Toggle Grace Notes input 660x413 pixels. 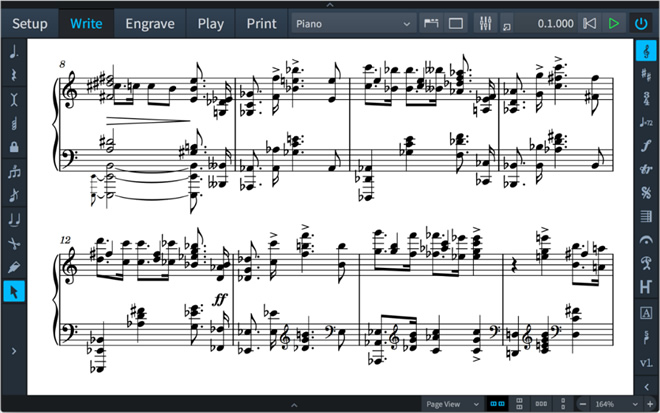pyautogui.click(x=14, y=196)
